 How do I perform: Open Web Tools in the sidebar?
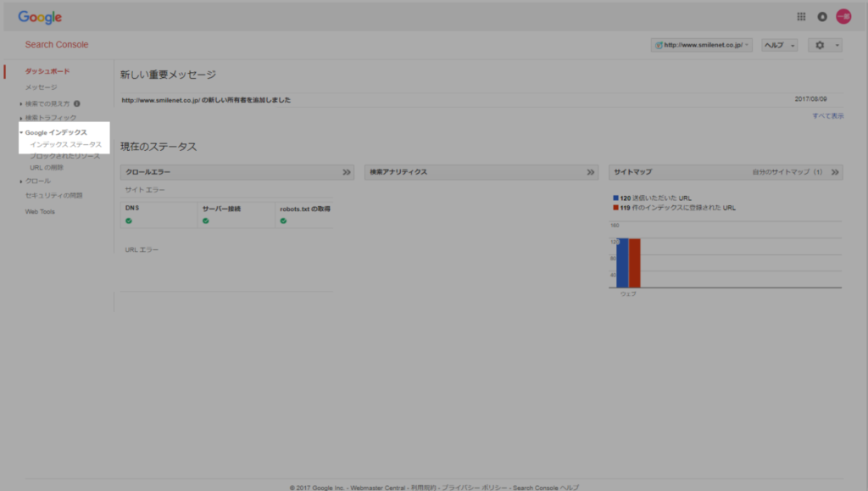[x=40, y=211]
